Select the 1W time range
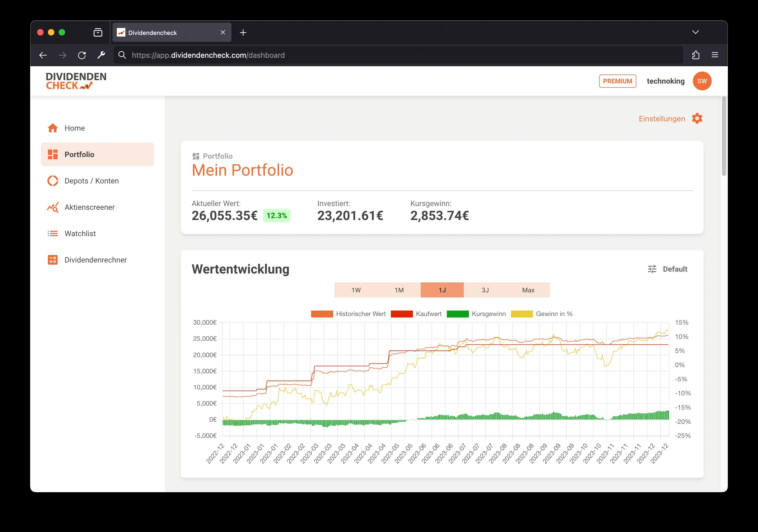This screenshot has width=758, height=532. (x=356, y=290)
